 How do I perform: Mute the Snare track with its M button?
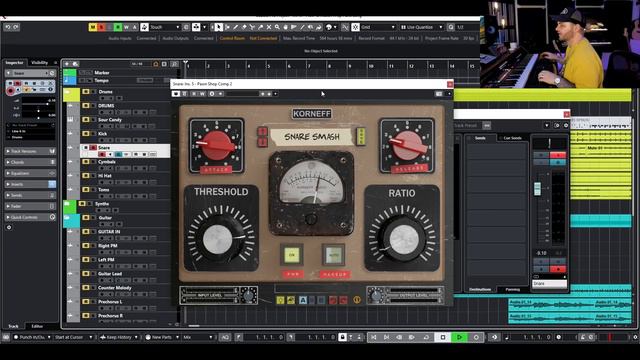[86, 147]
